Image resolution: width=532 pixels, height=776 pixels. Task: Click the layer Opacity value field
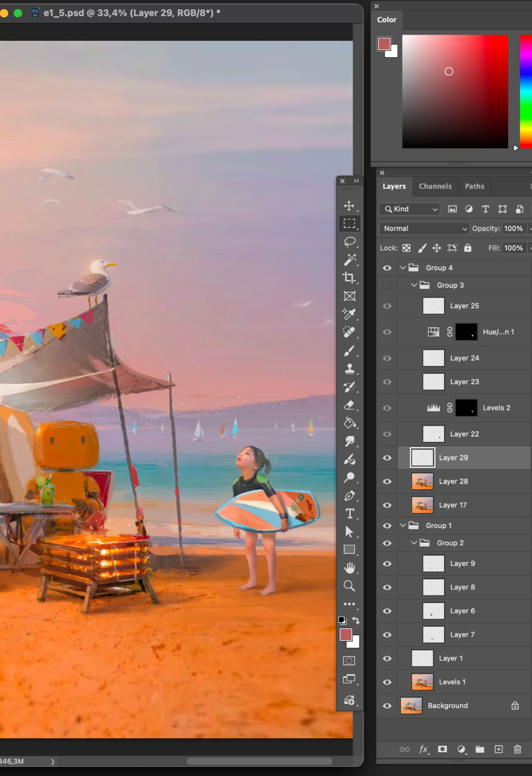[x=514, y=228]
